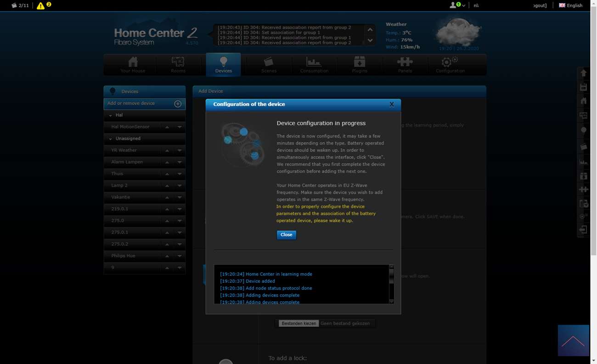
Task: Click the logout icon in right sidebar
Action: click(x=583, y=230)
